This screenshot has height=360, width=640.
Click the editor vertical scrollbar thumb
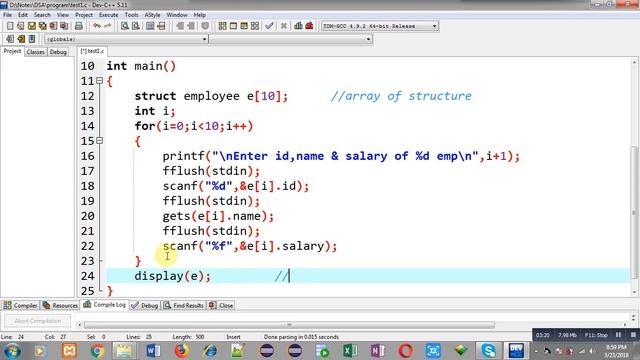click(x=634, y=212)
